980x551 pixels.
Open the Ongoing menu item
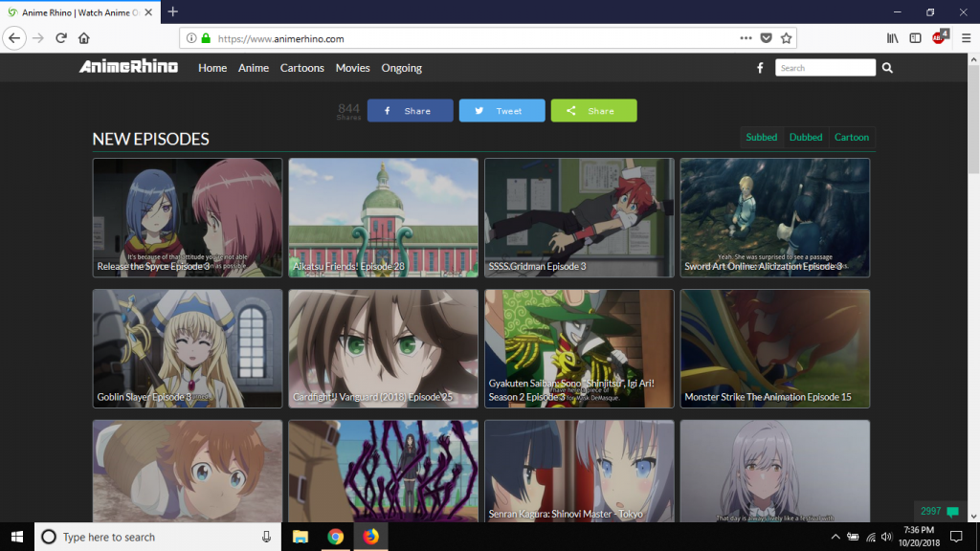401,68
